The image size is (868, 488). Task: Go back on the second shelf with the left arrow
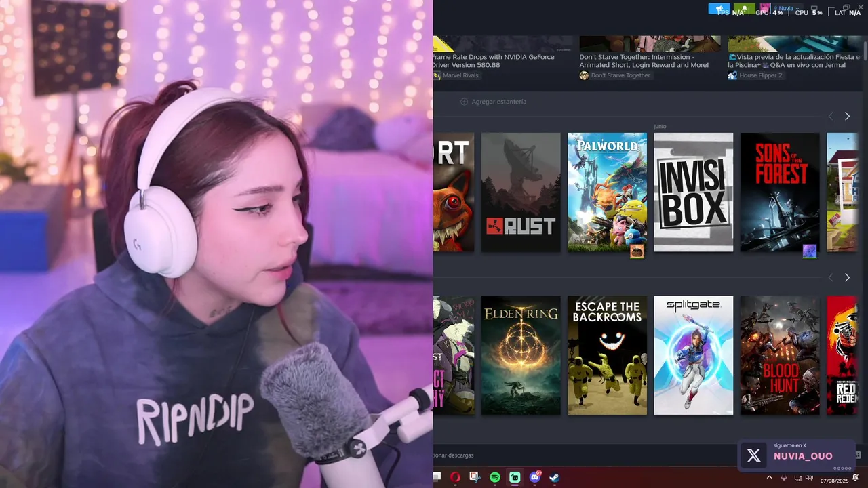(831, 277)
